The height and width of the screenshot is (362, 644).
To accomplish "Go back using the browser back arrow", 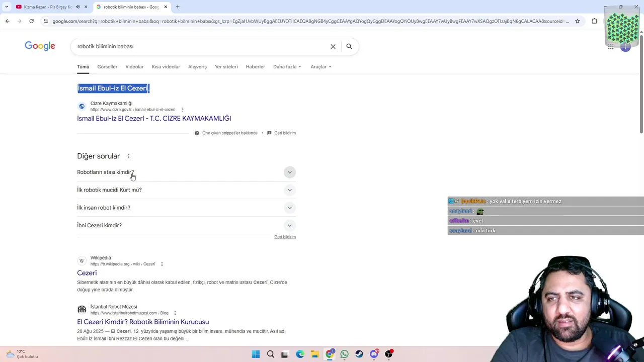I will coord(7,21).
